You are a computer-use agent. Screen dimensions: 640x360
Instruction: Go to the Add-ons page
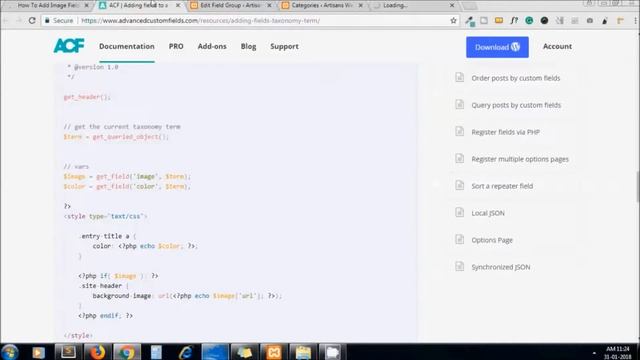[212, 47]
